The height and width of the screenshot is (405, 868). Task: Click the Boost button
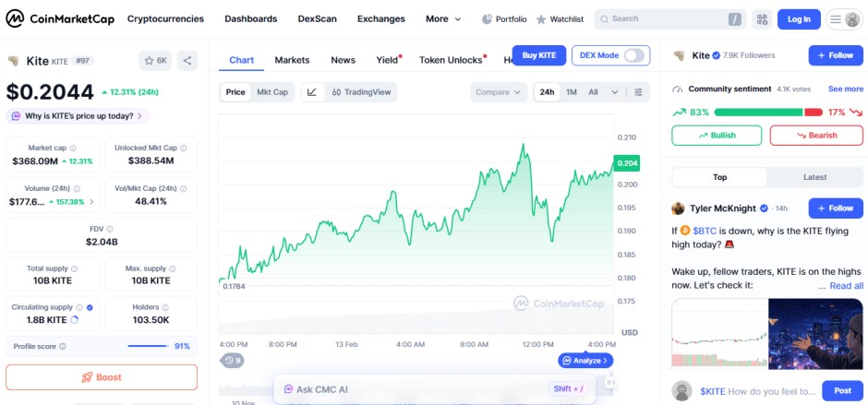pyautogui.click(x=102, y=377)
